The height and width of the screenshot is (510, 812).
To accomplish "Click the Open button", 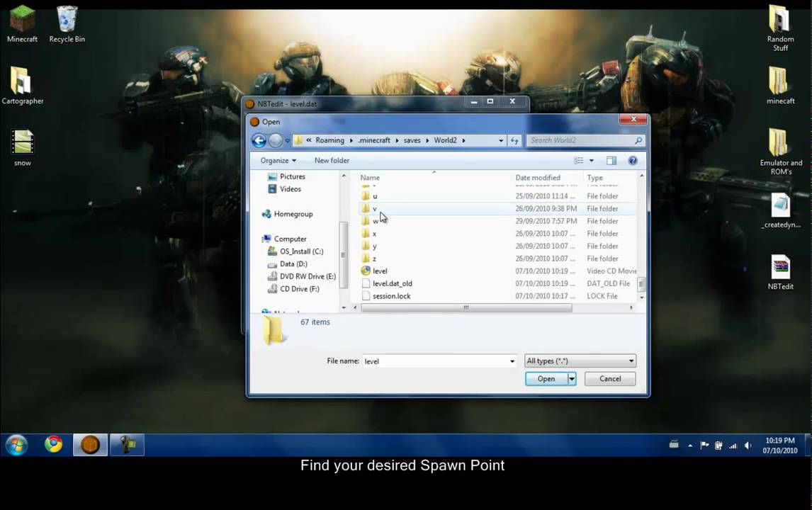I will pos(546,379).
